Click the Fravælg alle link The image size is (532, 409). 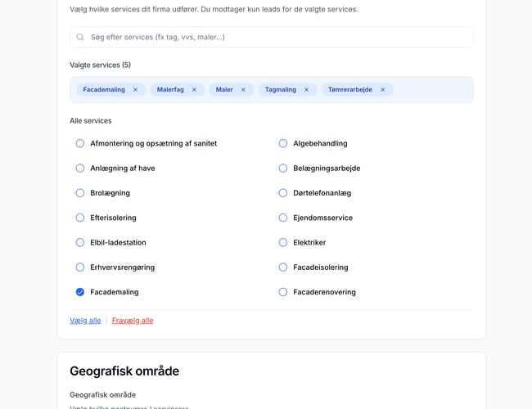click(133, 321)
